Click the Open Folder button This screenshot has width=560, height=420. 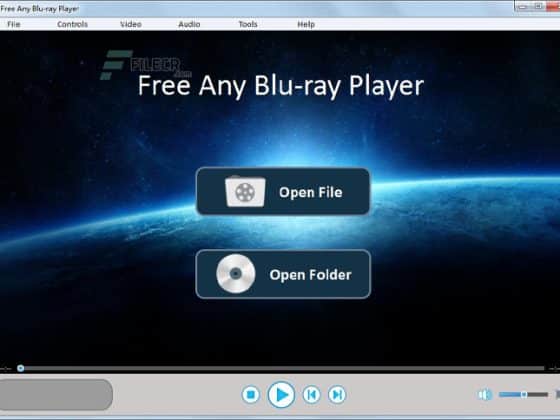283,274
